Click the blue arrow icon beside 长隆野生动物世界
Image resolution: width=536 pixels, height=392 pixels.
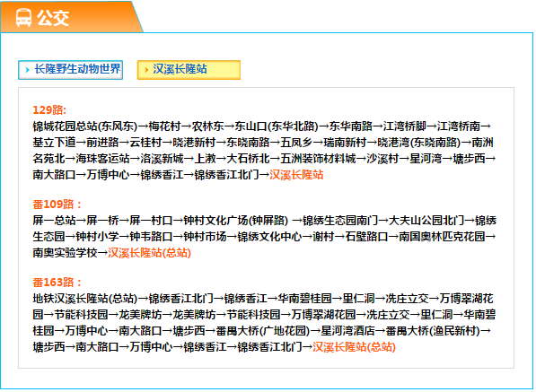27,70
